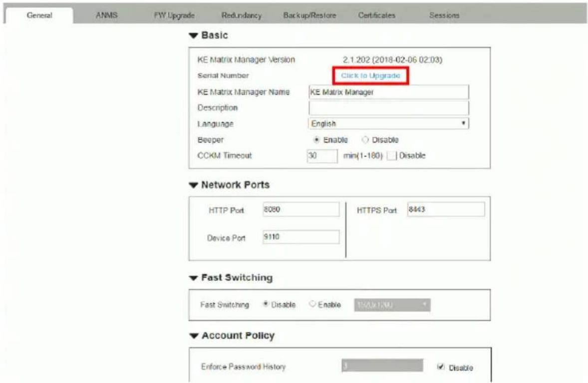Viewport: 588px width, 383px height.
Task: Collapse the Account Policy section
Action: click(x=194, y=336)
